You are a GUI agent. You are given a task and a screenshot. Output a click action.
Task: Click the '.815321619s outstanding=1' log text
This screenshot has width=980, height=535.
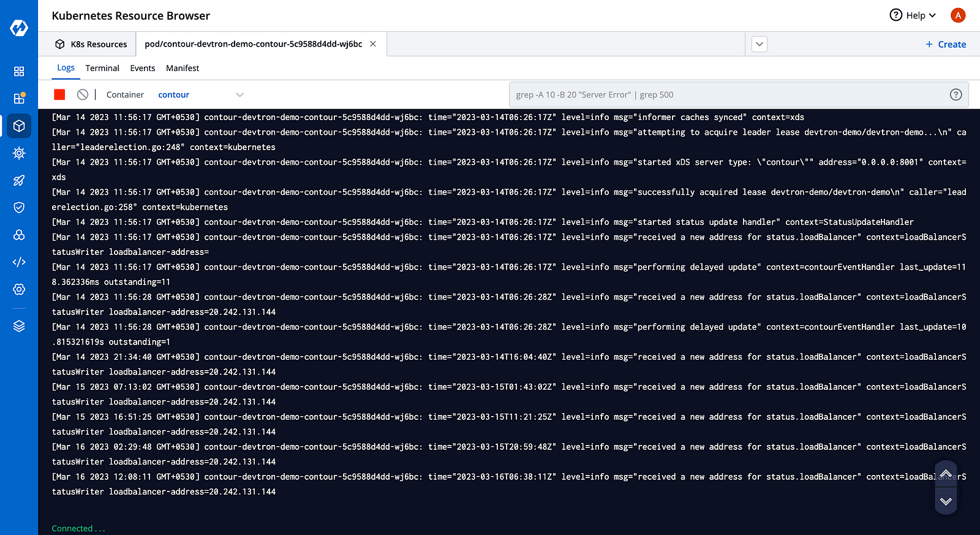(x=111, y=342)
